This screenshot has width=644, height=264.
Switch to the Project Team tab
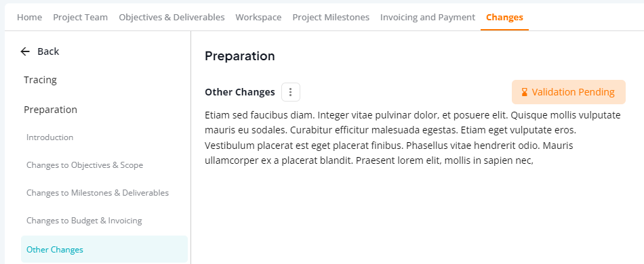tap(81, 17)
